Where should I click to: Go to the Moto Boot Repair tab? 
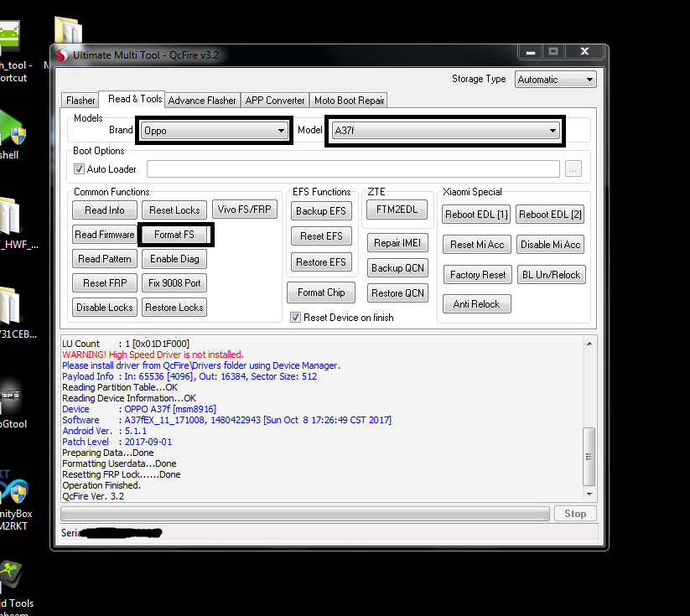point(349,101)
